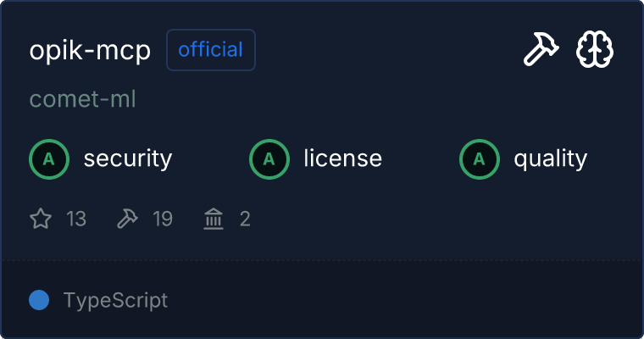Open the opik-mcp title link

(x=90, y=50)
